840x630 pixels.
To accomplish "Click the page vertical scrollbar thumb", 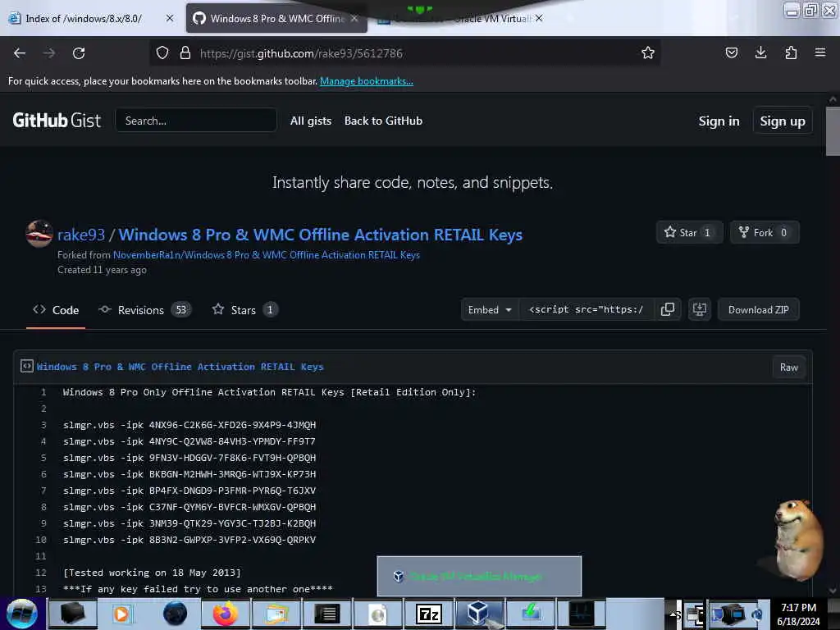I will [833, 131].
